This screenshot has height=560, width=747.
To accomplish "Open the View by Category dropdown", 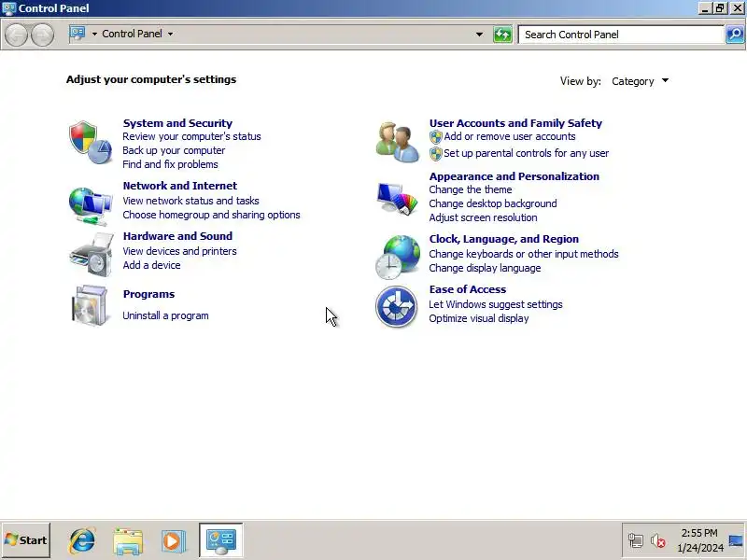I will [640, 81].
